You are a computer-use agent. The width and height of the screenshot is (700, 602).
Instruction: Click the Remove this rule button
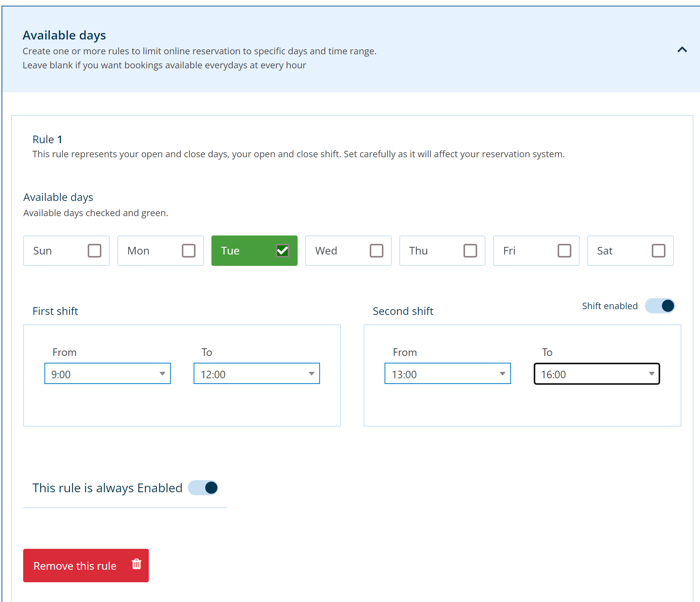click(x=75, y=566)
